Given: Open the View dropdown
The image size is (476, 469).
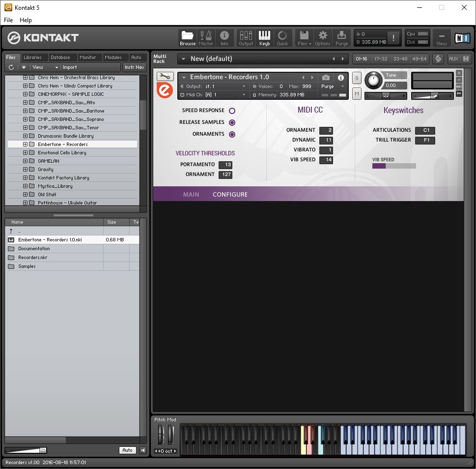Looking at the screenshot, I should pos(45,67).
